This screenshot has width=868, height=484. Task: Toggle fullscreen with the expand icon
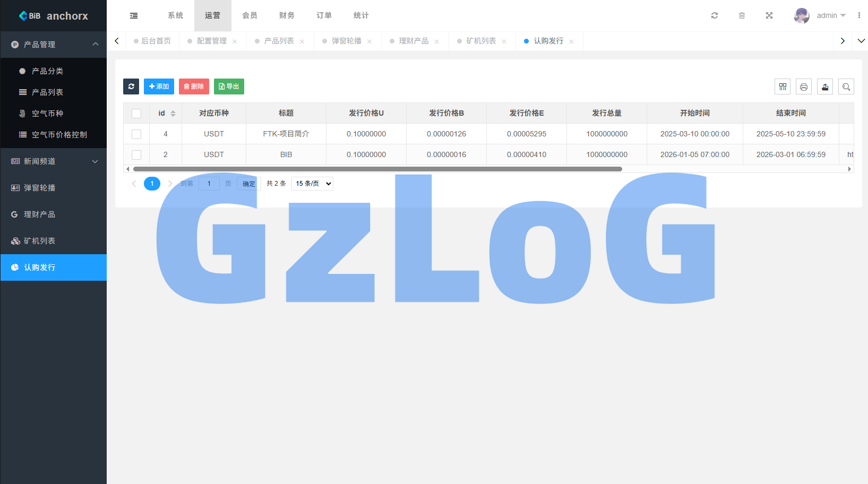coord(769,15)
